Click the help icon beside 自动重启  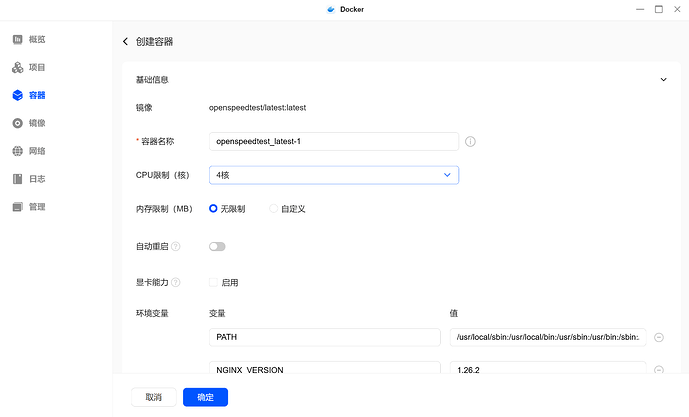(176, 246)
